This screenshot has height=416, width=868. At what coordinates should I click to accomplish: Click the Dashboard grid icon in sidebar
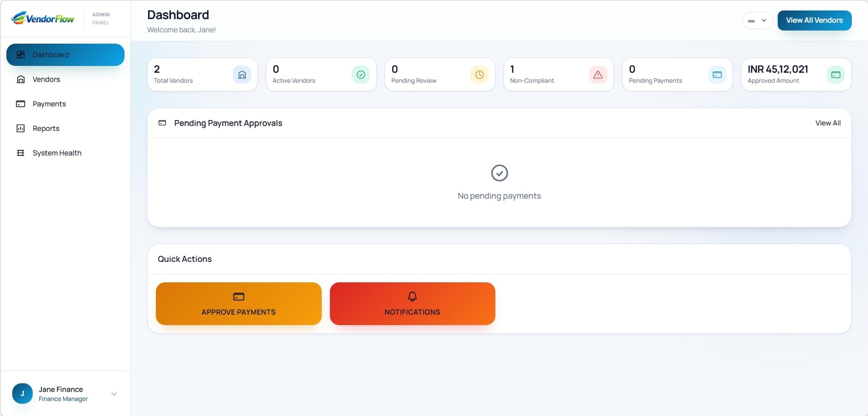coord(21,54)
